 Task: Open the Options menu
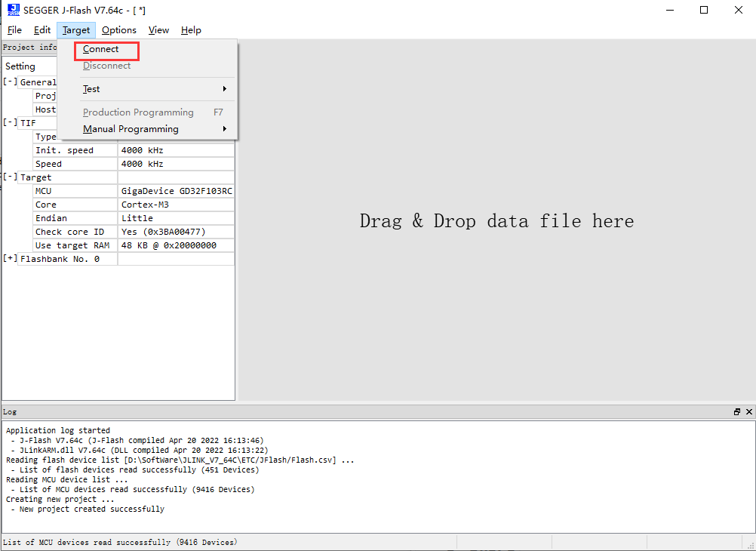coord(119,30)
